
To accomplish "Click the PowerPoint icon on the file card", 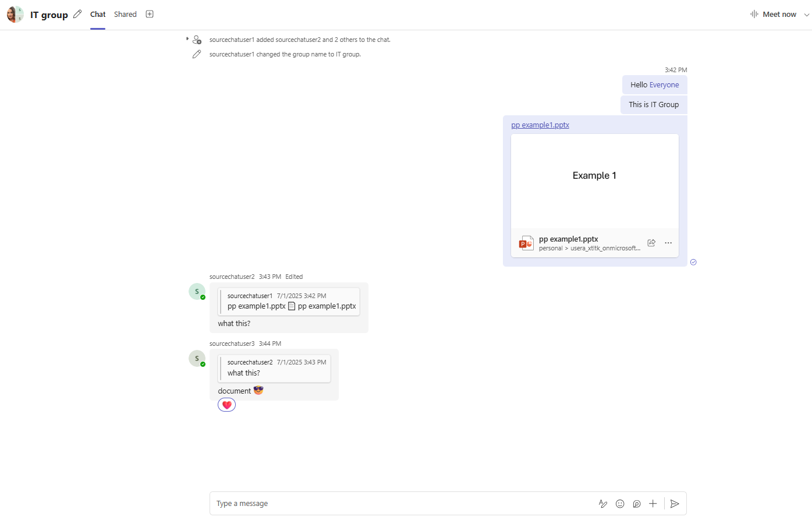I will [x=526, y=243].
